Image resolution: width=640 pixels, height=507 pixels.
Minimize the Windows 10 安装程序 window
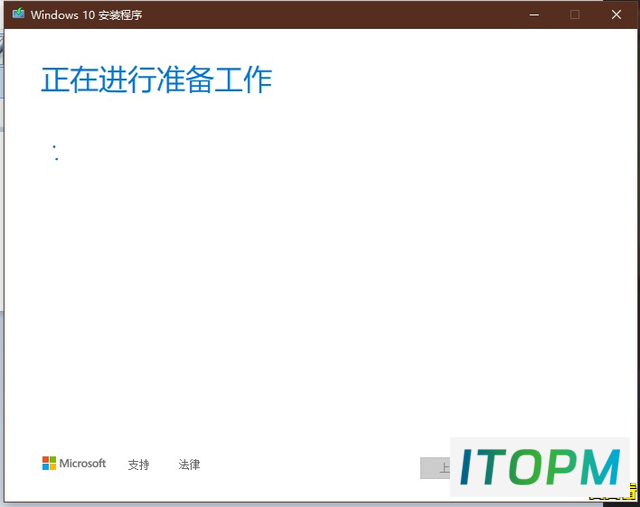(534, 15)
